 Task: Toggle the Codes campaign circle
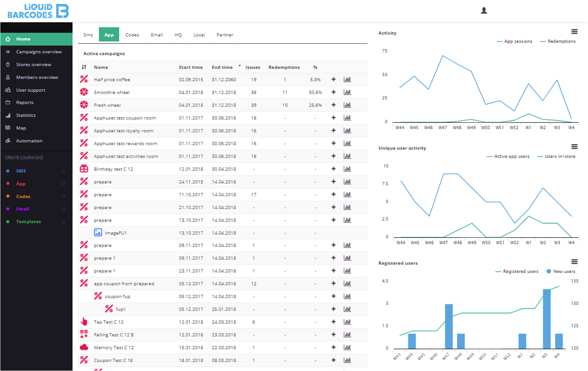(x=64, y=196)
